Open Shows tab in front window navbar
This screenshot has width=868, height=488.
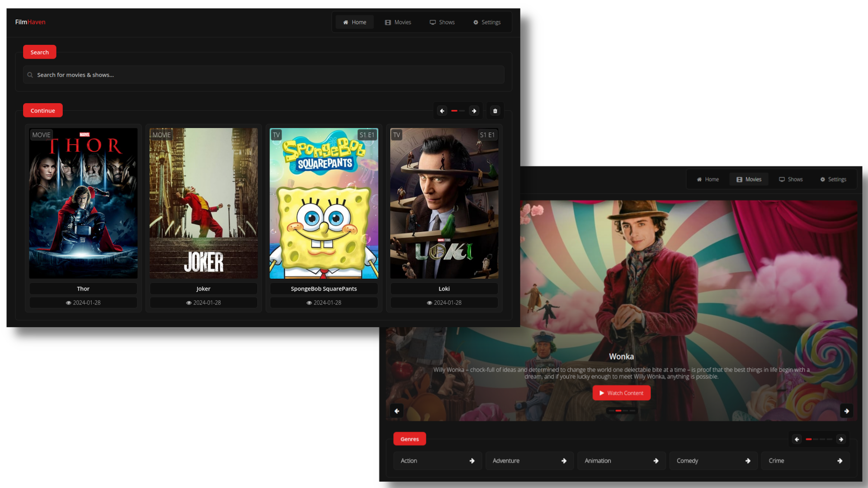(442, 22)
